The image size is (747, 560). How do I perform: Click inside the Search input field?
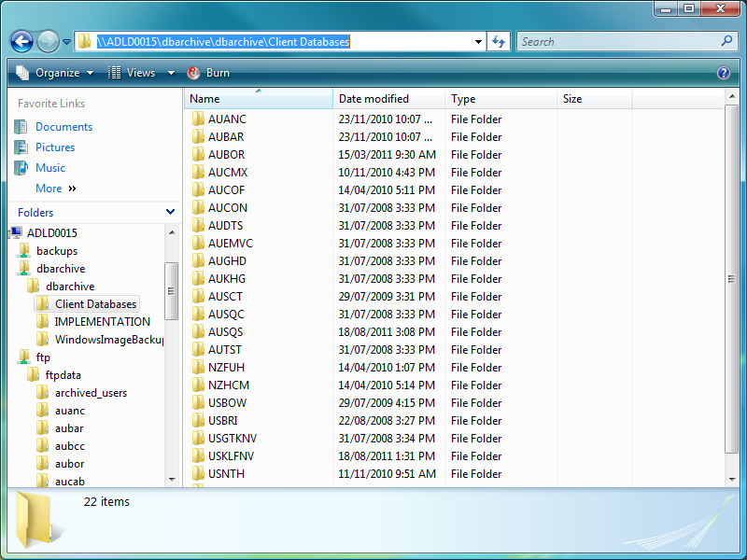tap(616, 41)
